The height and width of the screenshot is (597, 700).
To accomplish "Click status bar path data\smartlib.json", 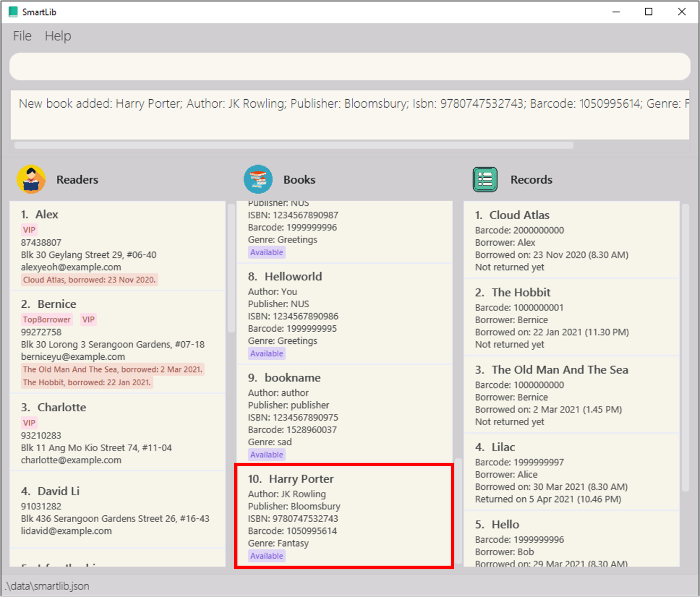I will [47, 586].
